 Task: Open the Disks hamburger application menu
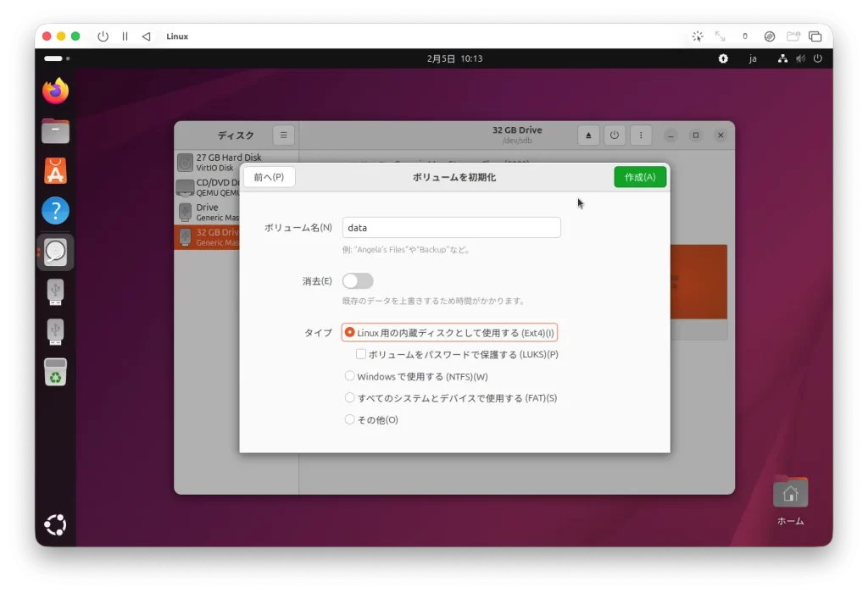[284, 136]
